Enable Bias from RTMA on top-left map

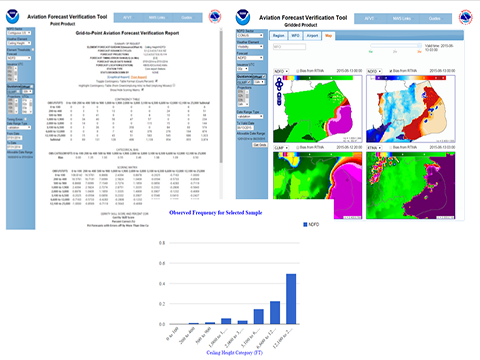(298, 71)
